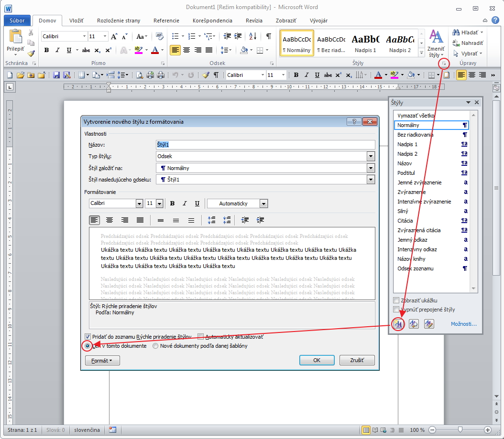Click the format painter brush in Schránka
Viewport: 504px width, 439px height.
point(31,54)
